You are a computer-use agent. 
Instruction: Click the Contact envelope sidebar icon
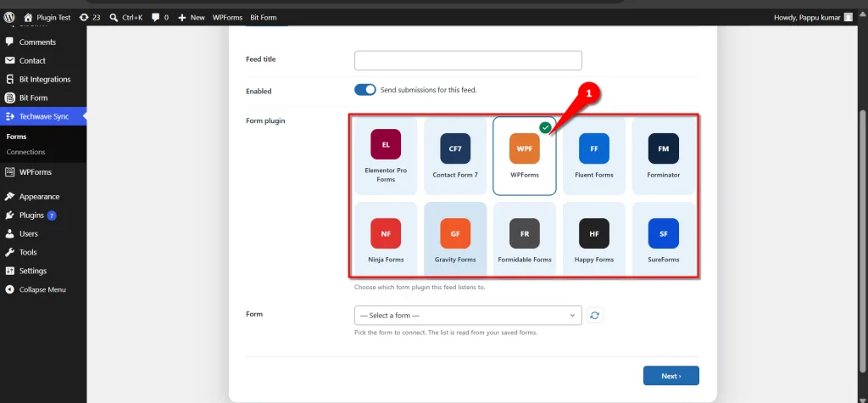point(9,60)
